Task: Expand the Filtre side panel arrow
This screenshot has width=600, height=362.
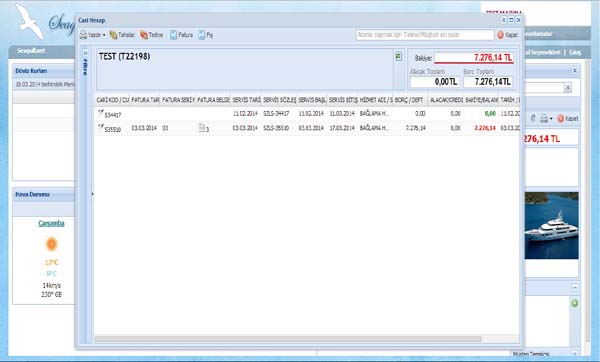Action: pyautogui.click(x=85, y=53)
